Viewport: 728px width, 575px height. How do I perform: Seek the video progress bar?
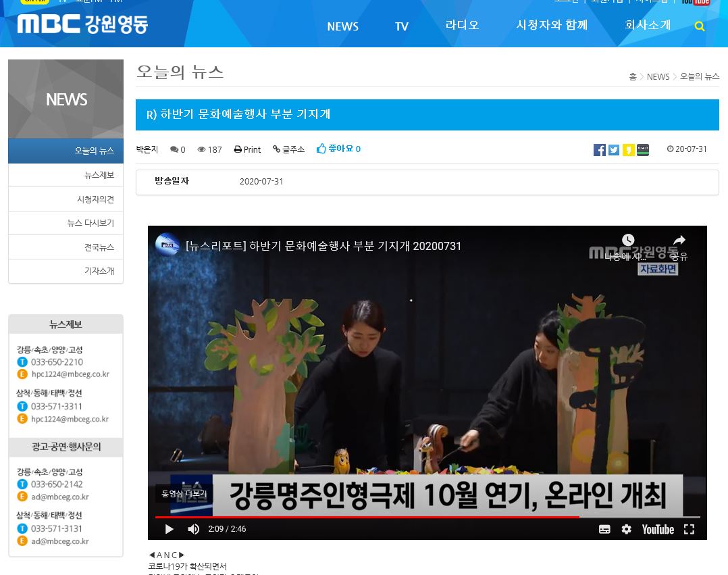[427, 516]
